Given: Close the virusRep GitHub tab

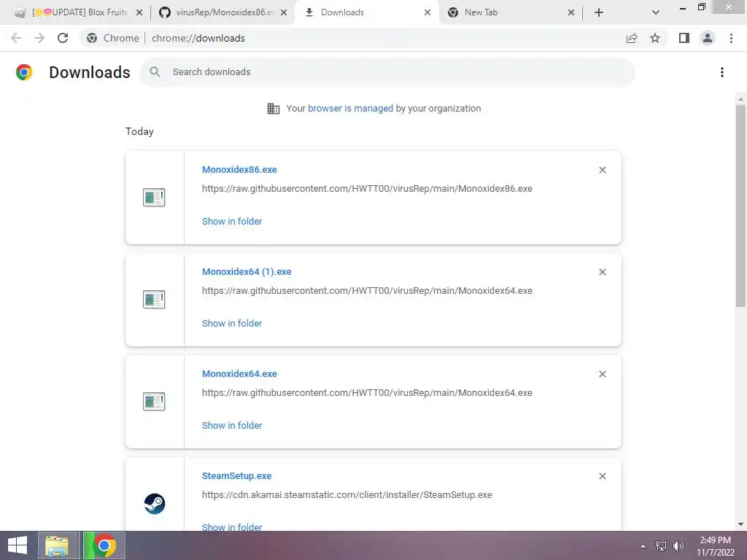Looking at the screenshot, I should 284,13.
